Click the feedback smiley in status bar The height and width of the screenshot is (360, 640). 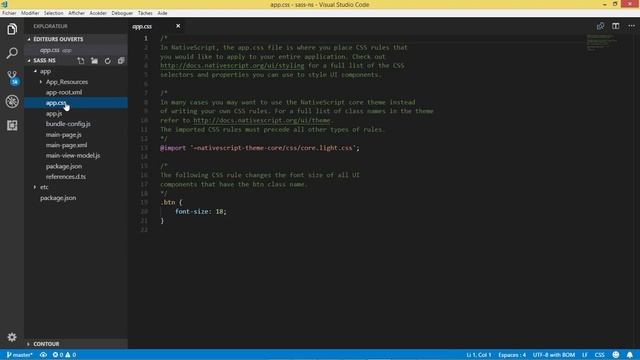pos(616,355)
